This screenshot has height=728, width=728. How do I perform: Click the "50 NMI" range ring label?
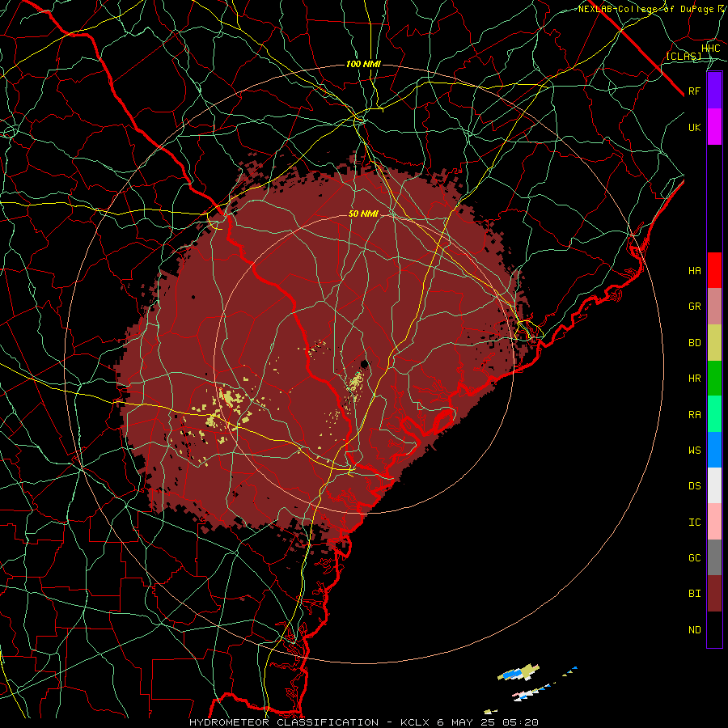coord(363,214)
